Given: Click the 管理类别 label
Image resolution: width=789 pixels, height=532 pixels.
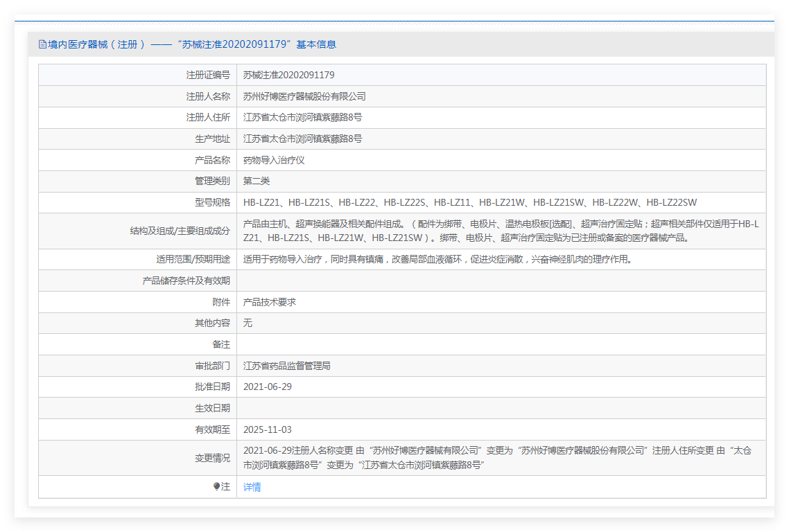Looking at the screenshot, I should tap(212, 181).
